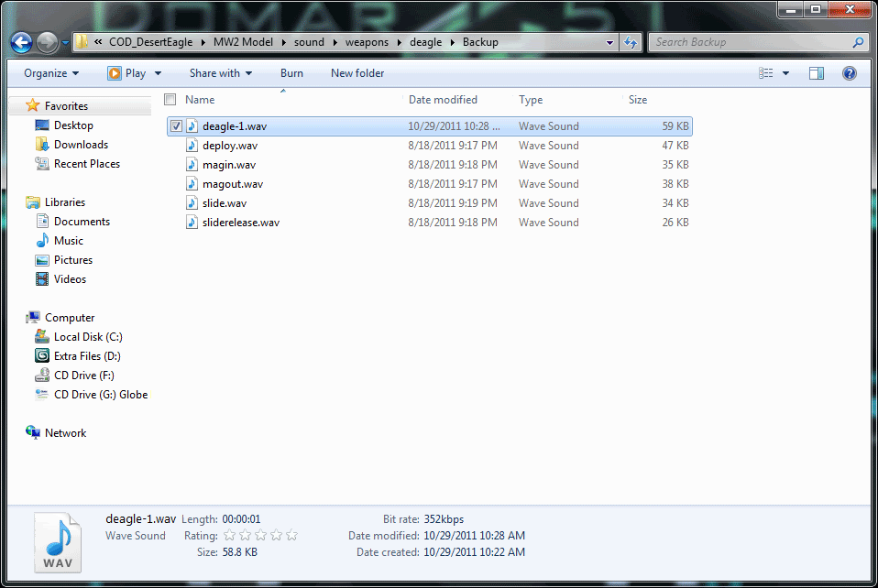Viewport: 878px width, 588px height.
Task: Open Desktop in Favorites
Action: click(x=73, y=125)
